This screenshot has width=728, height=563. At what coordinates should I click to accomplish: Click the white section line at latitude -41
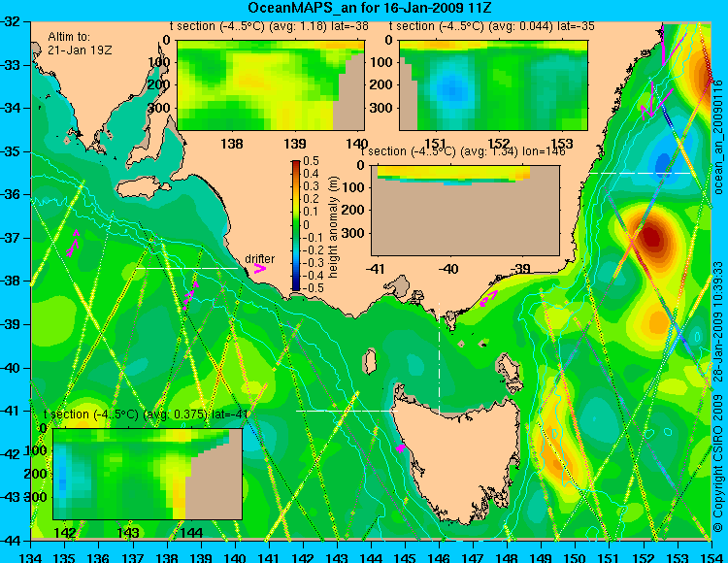coord(347,411)
